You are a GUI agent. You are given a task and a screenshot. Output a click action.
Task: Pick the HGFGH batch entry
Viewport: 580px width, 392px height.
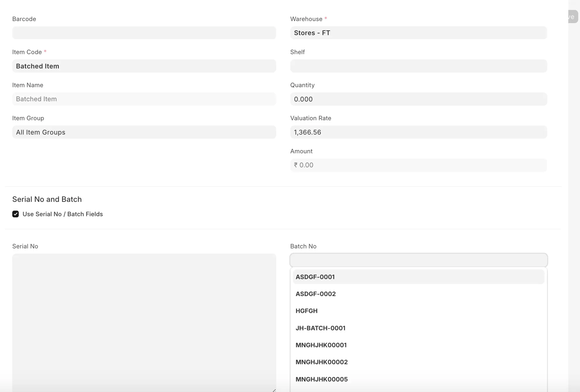418,311
